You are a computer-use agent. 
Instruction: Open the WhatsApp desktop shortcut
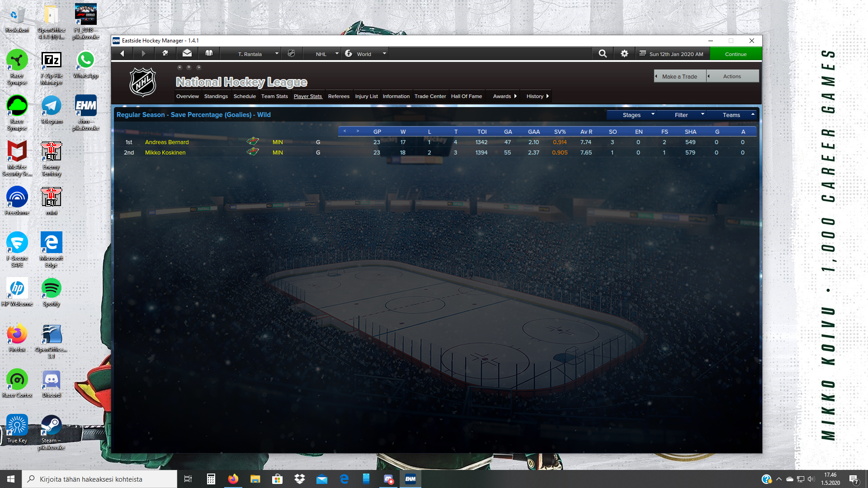[x=86, y=64]
